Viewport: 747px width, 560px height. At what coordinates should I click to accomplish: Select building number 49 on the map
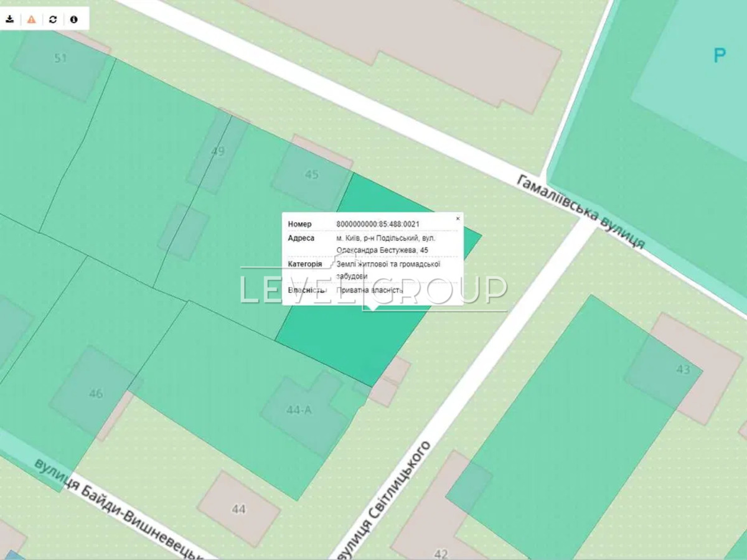(x=218, y=151)
